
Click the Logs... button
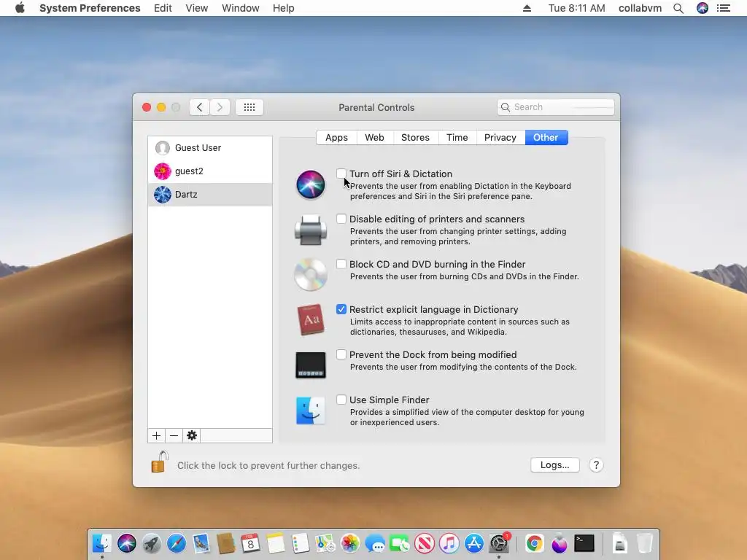point(555,464)
